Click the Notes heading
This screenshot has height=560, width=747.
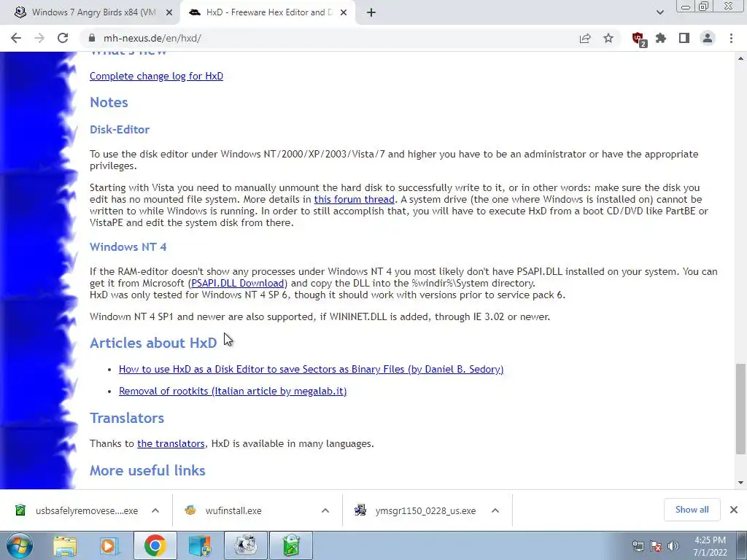(109, 102)
